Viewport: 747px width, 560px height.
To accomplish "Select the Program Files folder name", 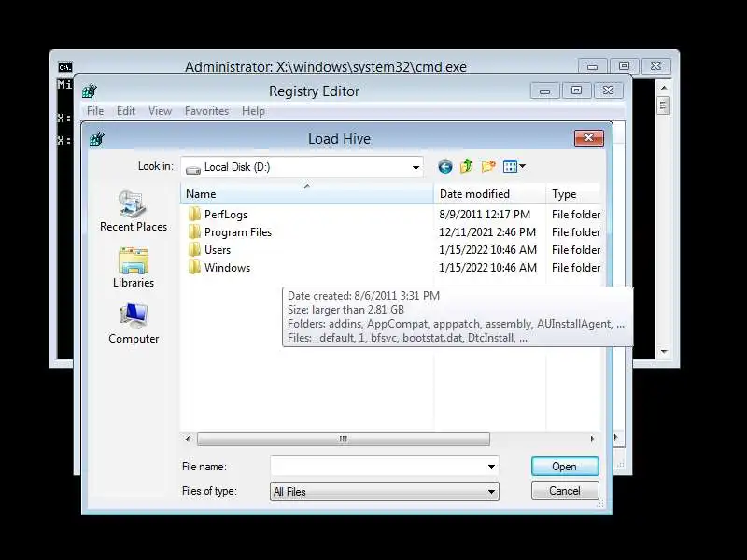I will (x=238, y=231).
